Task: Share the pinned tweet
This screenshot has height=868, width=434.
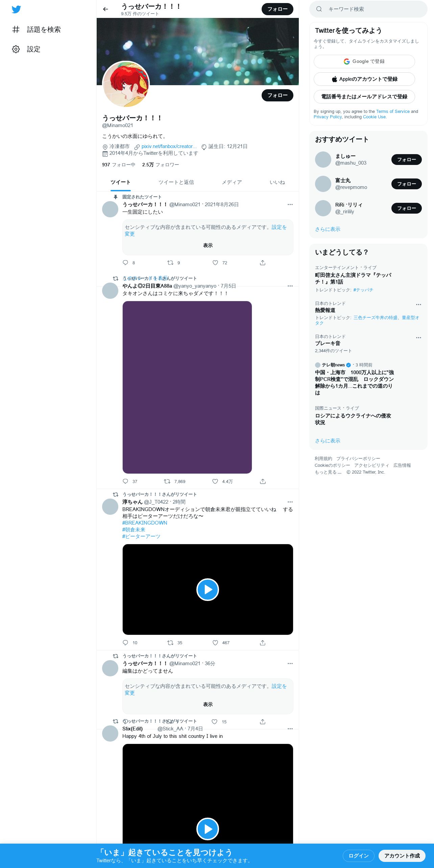Action: (x=263, y=263)
